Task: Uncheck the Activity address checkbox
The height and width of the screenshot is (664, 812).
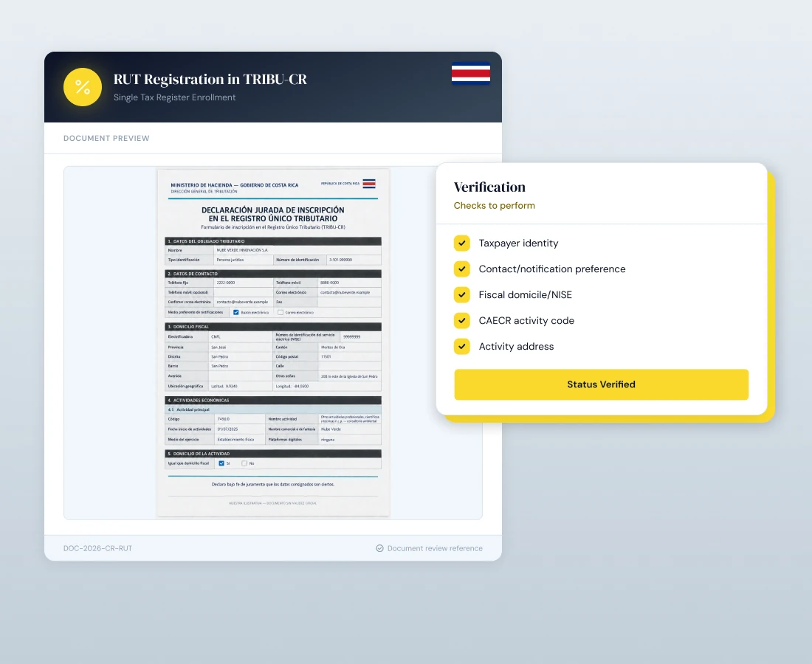Action: 462,347
